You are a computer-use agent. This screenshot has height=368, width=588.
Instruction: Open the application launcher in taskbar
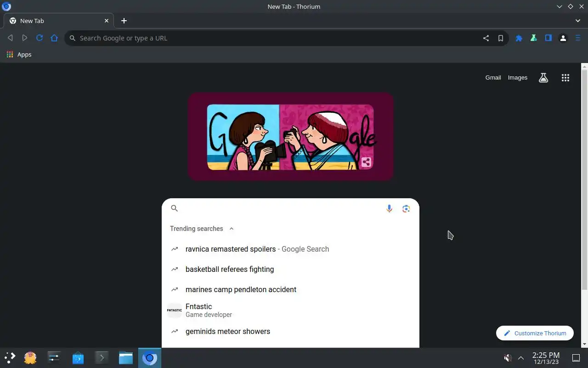pos(10,357)
